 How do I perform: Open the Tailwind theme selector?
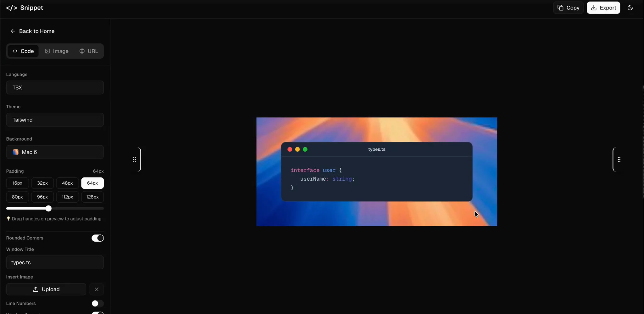pyautogui.click(x=55, y=120)
